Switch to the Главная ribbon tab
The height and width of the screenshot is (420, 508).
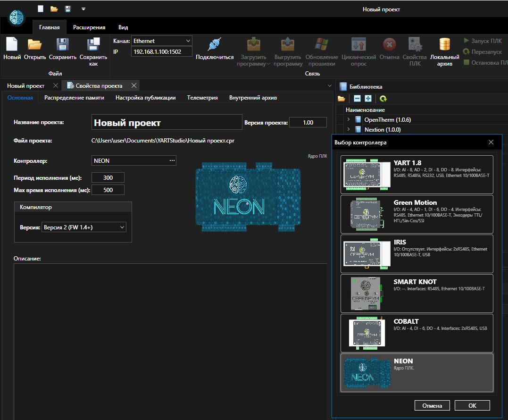tap(49, 27)
